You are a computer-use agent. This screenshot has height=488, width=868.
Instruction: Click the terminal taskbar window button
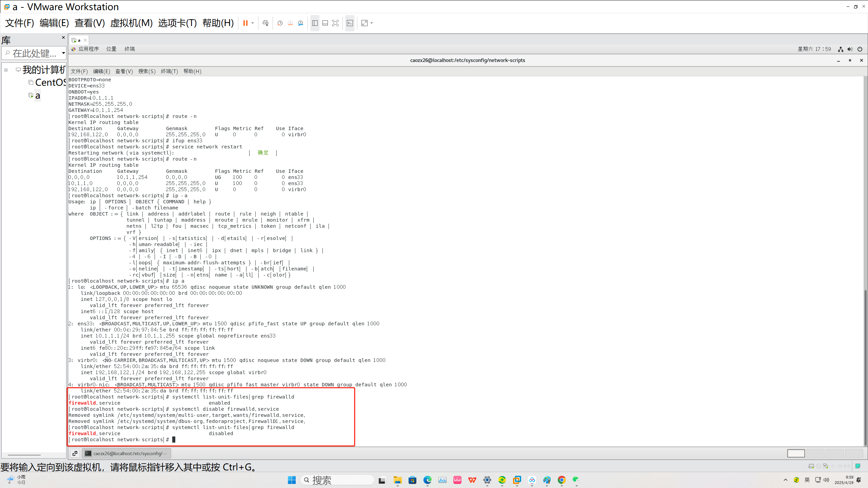point(126,453)
